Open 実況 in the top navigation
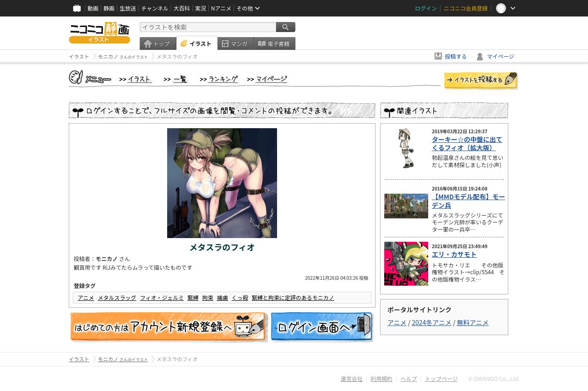 201,8
